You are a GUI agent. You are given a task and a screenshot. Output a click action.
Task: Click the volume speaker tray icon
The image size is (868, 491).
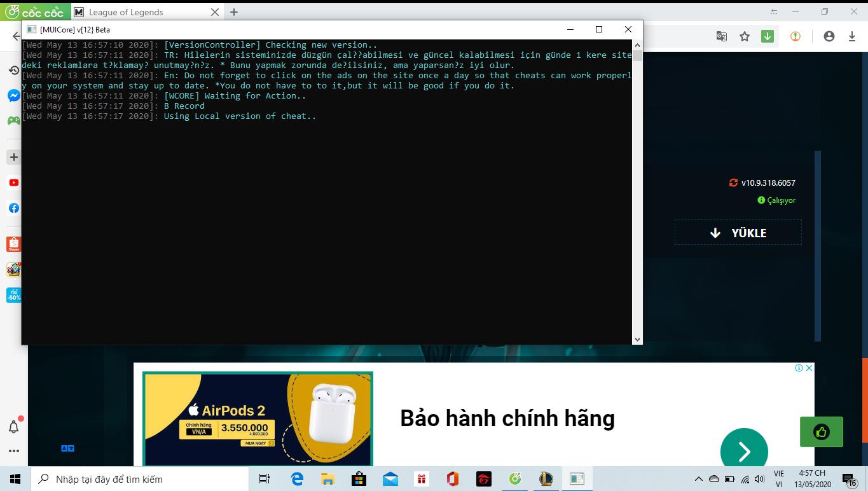(x=759, y=479)
